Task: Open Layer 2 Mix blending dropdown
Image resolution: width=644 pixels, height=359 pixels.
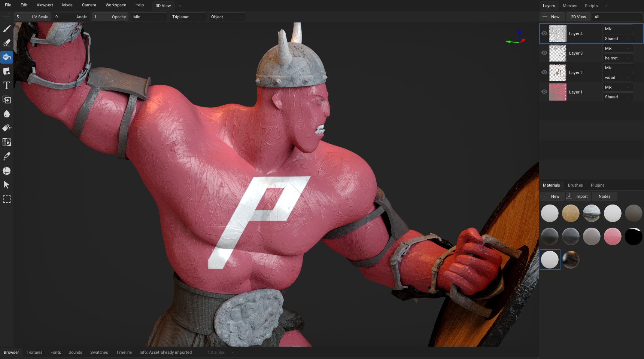Action: point(617,68)
